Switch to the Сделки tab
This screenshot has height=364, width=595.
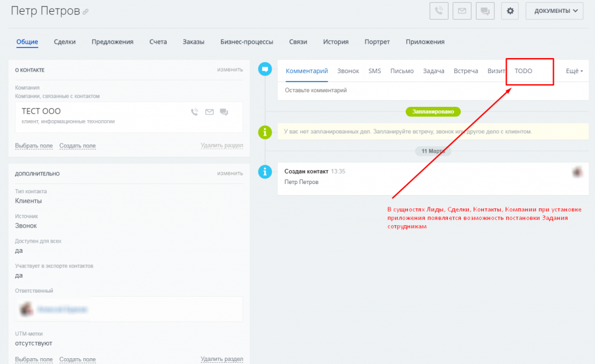point(64,42)
